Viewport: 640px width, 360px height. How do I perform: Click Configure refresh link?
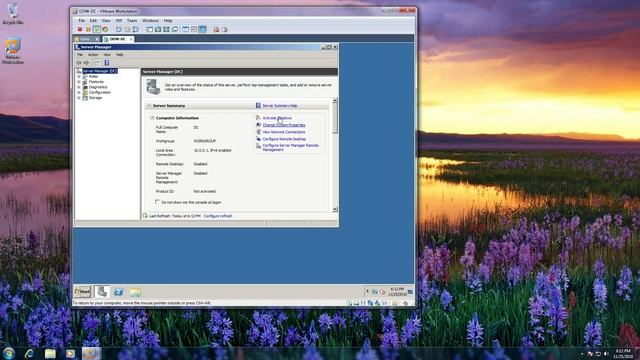coord(218,216)
